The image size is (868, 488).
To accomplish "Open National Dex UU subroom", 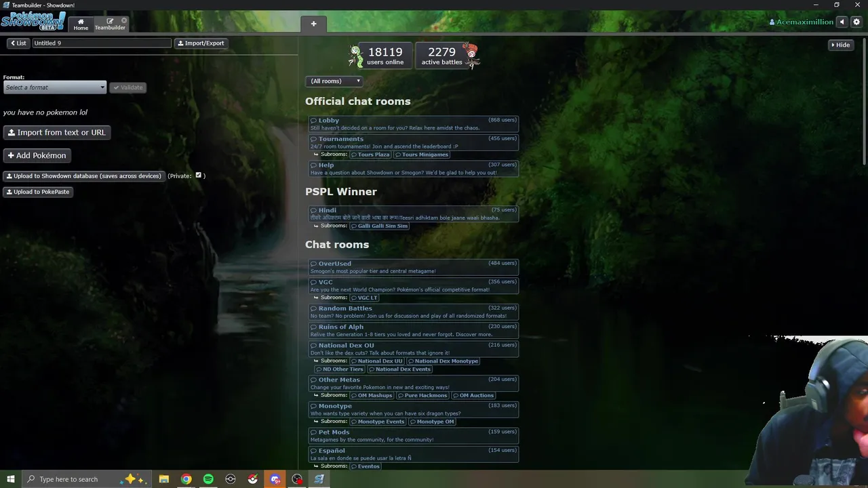I will 377,361.
